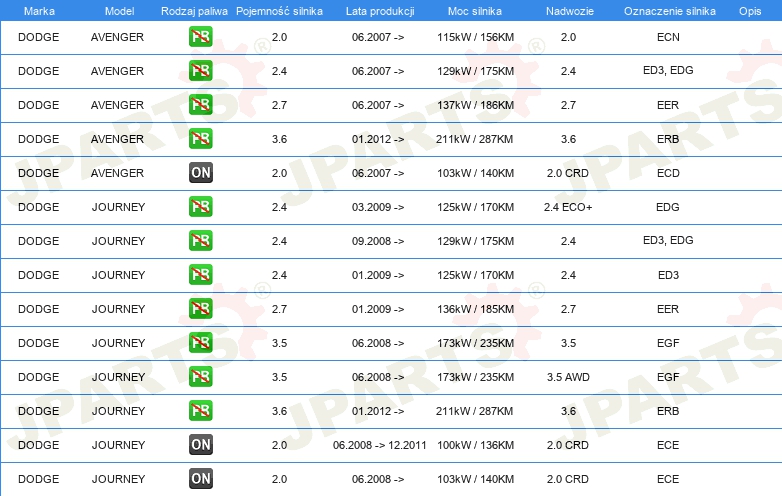Click 211kW / 287KM in Avenger row

474,139
